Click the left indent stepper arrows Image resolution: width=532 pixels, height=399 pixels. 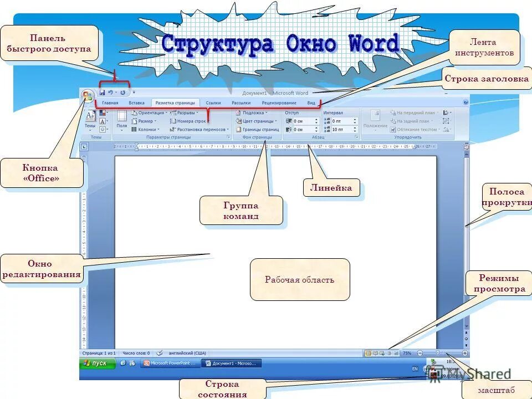pyautogui.click(x=316, y=121)
